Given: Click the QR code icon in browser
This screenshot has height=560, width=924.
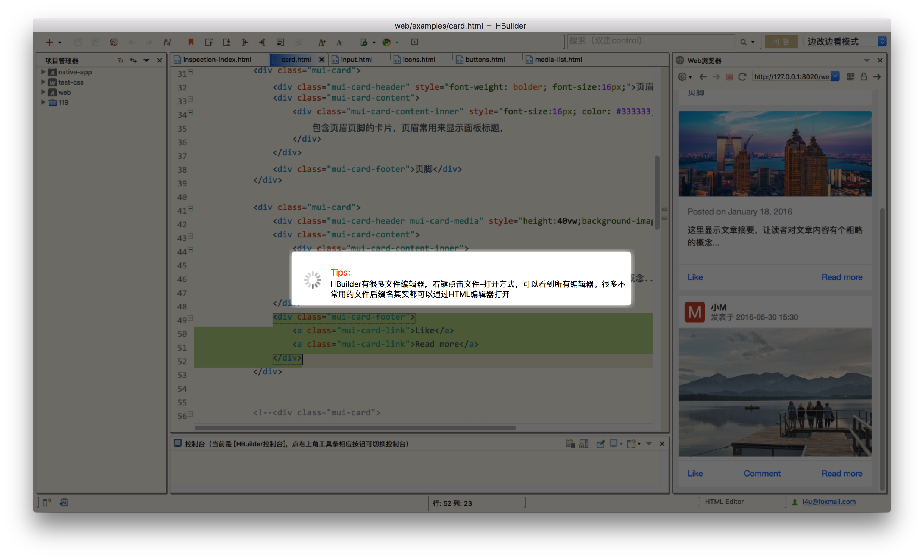Looking at the screenshot, I should pos(850,77).
